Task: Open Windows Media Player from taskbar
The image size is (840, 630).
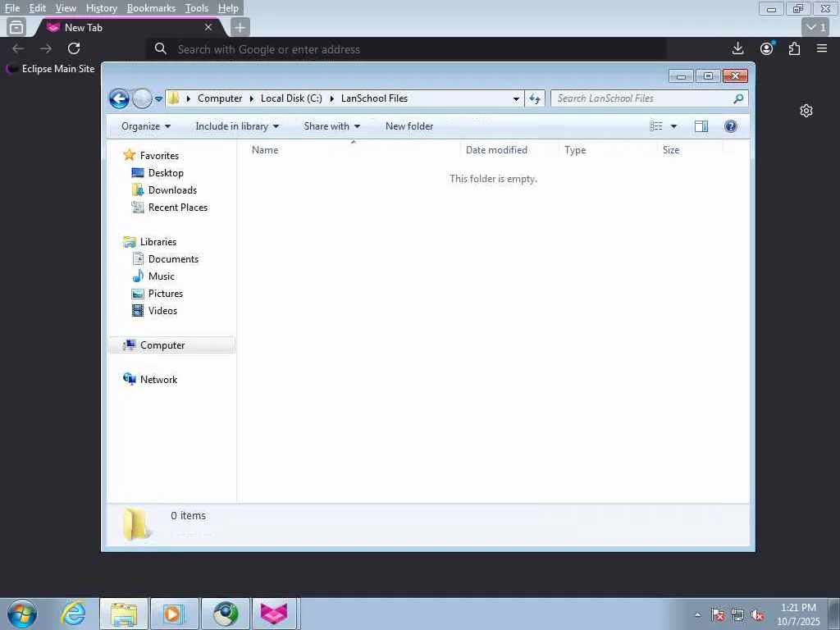Action: click(x=174, y=614)
